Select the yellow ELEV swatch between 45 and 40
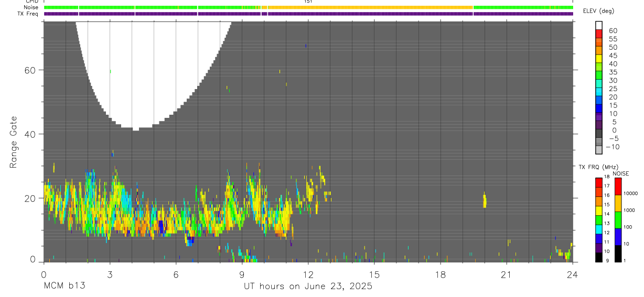Viewport: 644px width, 297px height. click(x=599, y=58)
